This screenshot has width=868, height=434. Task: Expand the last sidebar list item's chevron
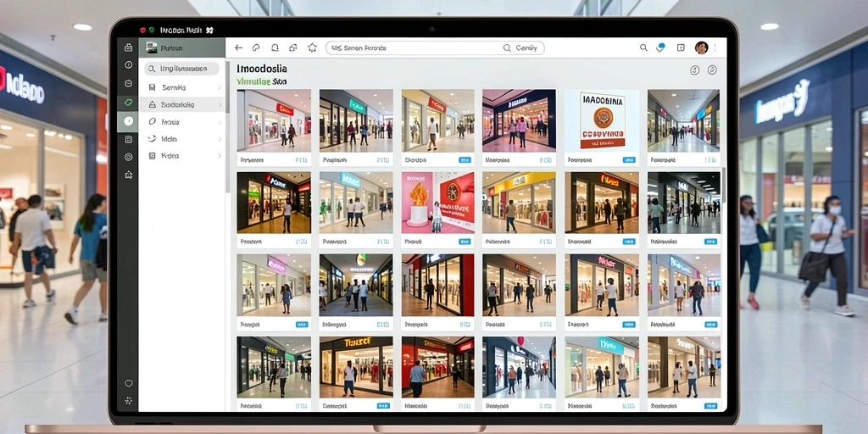click(220, 156)
